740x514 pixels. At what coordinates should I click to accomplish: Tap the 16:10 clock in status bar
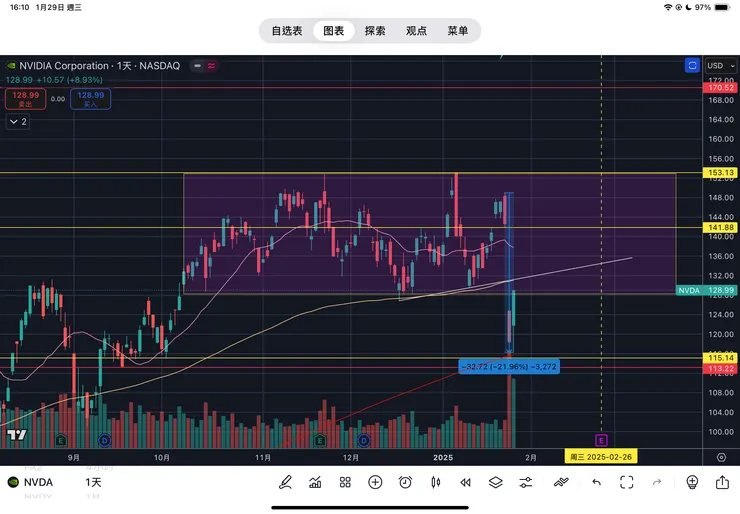tap(19, 7)
